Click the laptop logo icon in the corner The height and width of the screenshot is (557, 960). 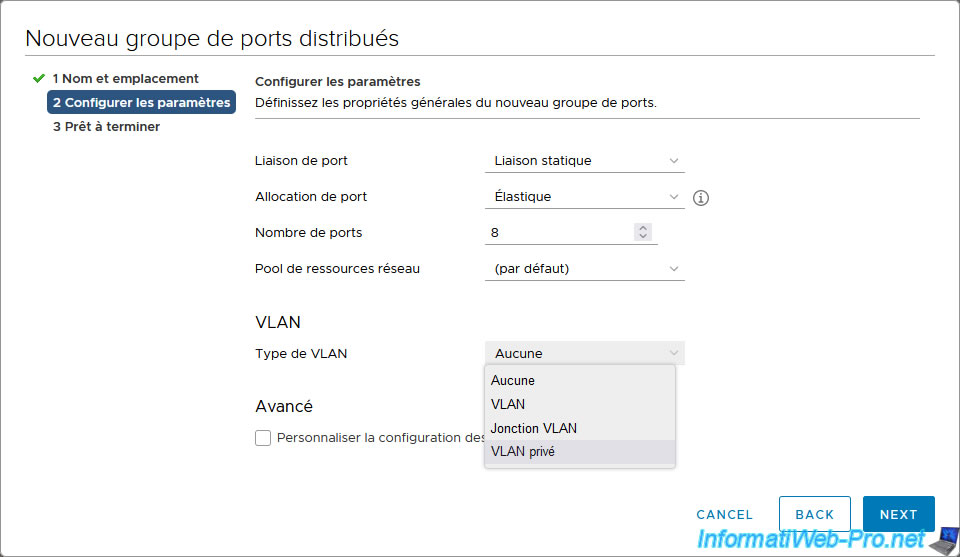pos(944,540)
